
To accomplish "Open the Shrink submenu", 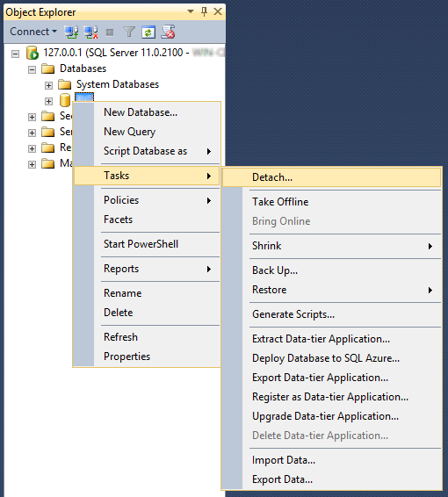I will pos(332,246).
